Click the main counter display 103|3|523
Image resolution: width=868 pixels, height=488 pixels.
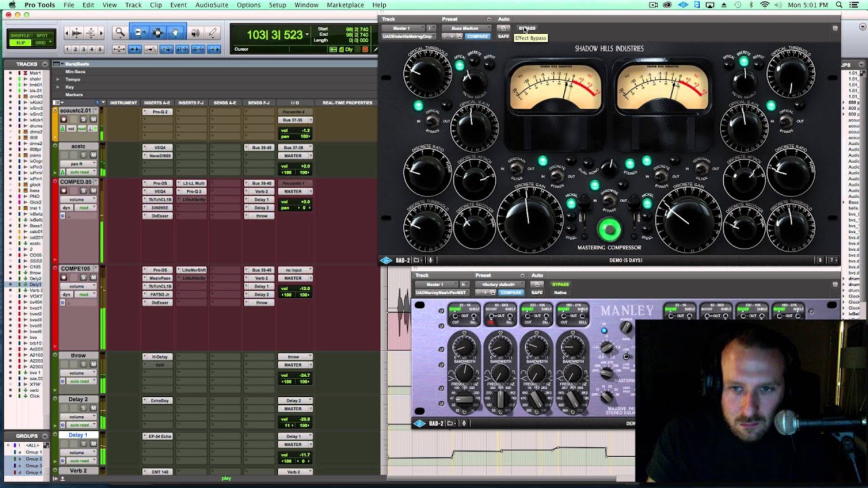(x=275, y=35)
